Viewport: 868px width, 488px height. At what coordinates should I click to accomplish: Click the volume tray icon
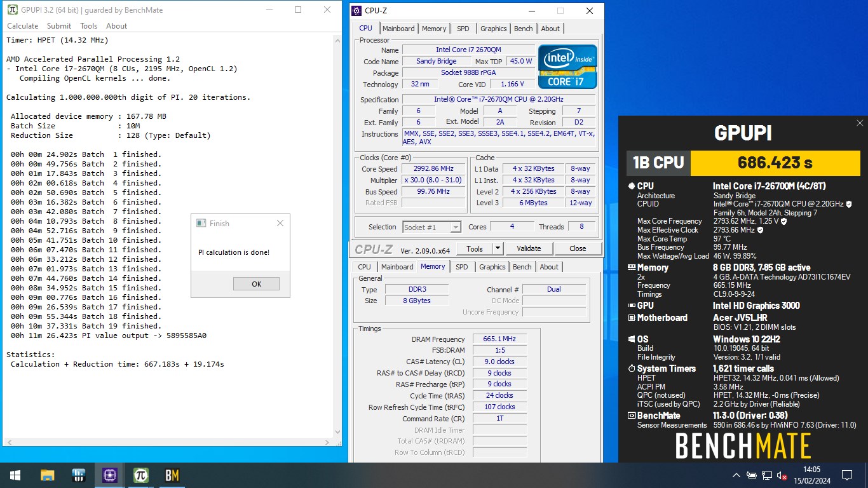coord(782,475)
